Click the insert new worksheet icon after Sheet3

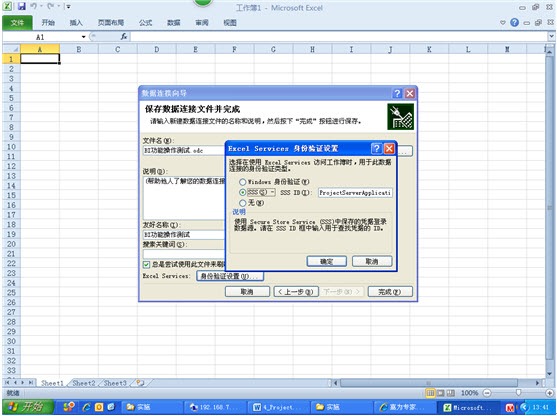pos(140,383)
